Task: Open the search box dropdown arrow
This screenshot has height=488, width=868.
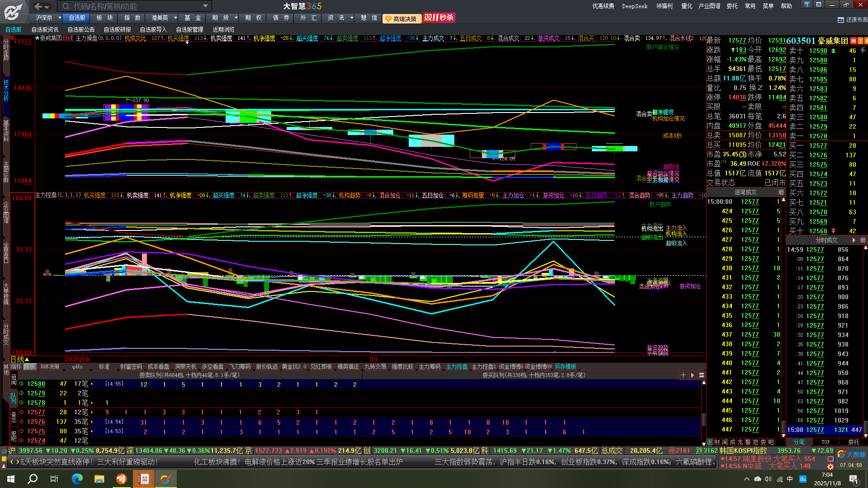Action: 205,6
